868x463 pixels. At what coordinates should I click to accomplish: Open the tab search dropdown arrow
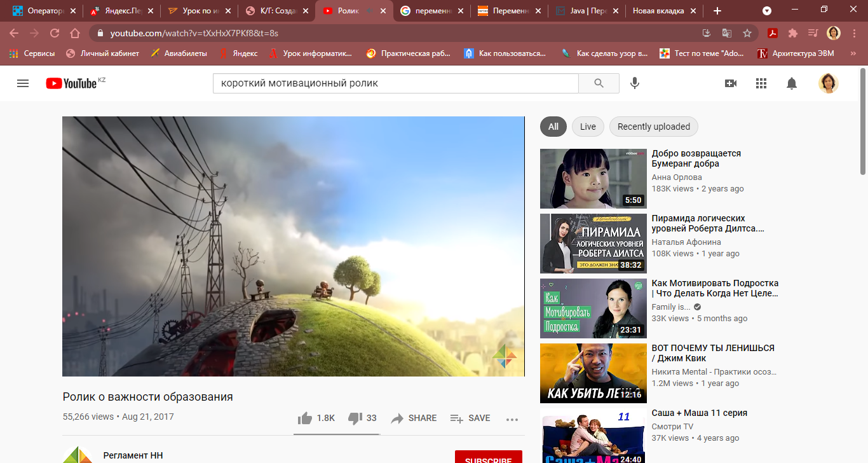click(767, 11)
